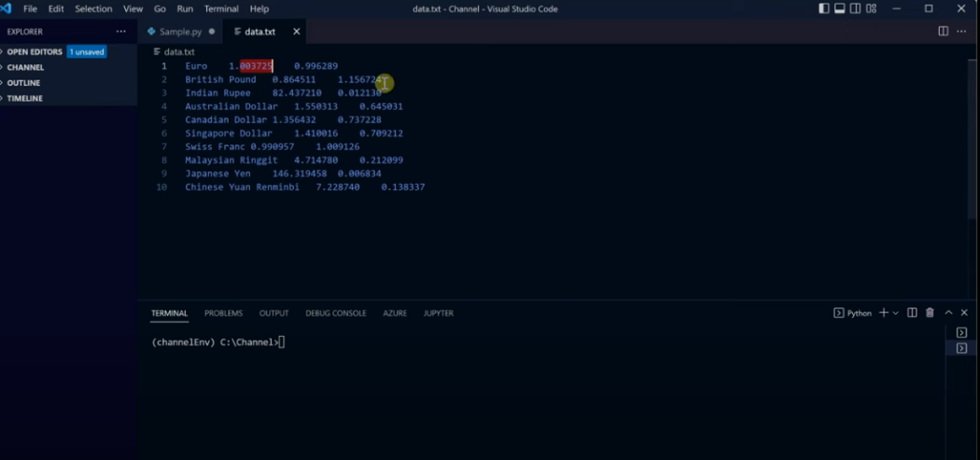980x460 pixels.
Task: Split the editor to the right
Action: coord(943,31)
